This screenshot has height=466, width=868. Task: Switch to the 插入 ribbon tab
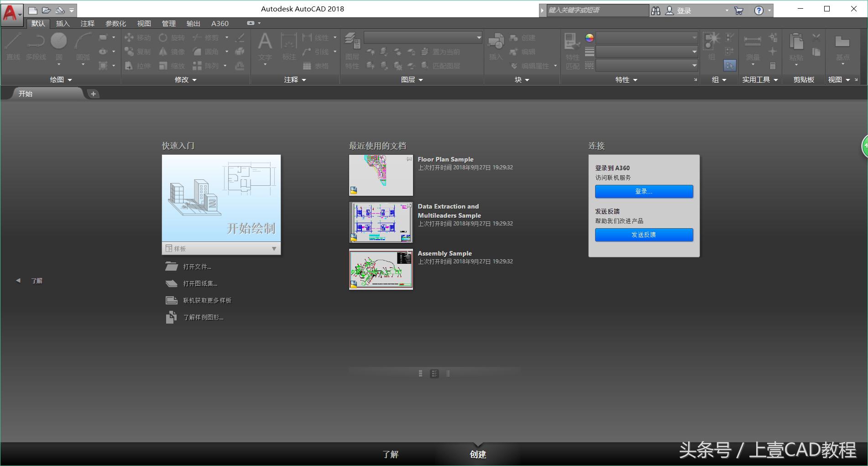63,23
